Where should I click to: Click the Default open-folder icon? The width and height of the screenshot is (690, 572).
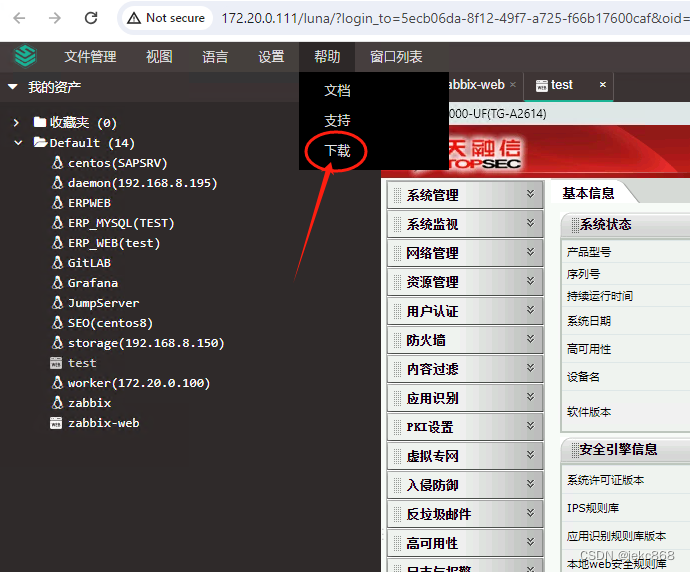(x=40, y=142)
